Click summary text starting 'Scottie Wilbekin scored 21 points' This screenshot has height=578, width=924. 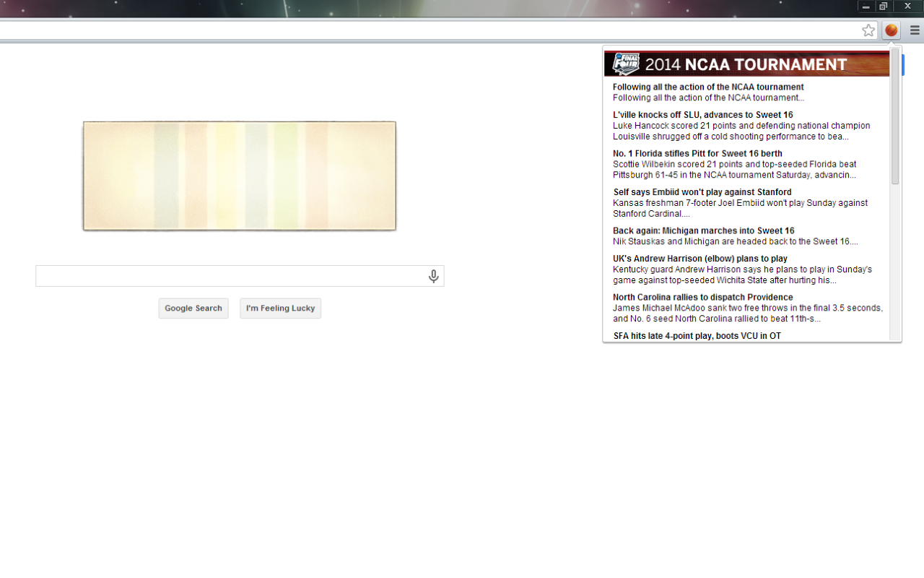[x=735, y=170]
